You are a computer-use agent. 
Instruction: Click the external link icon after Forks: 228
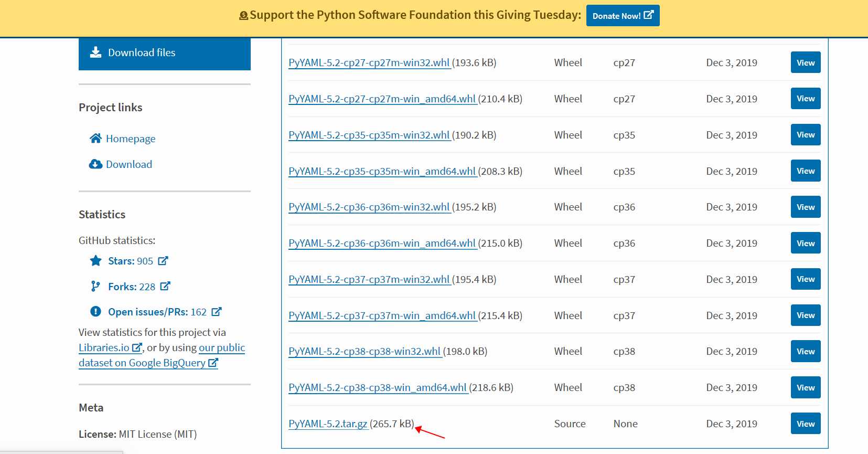coord(165,286)
